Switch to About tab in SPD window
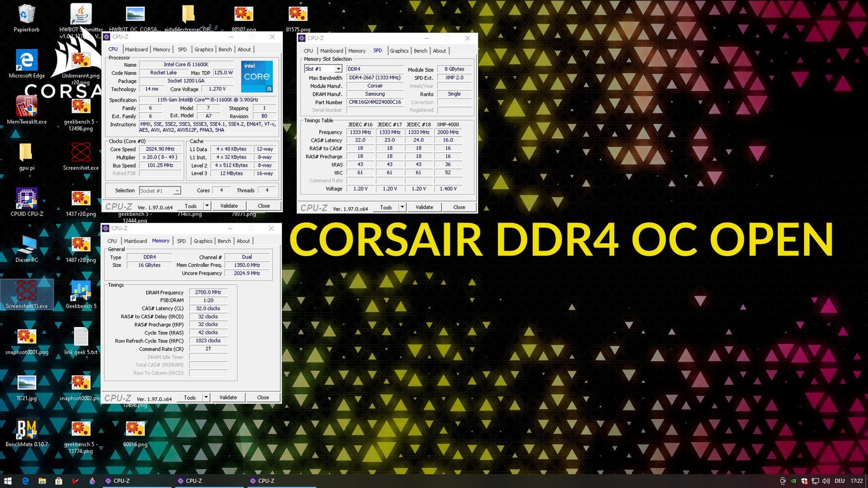868x488 pixels. pyautogui.click(x=439, y=51)
